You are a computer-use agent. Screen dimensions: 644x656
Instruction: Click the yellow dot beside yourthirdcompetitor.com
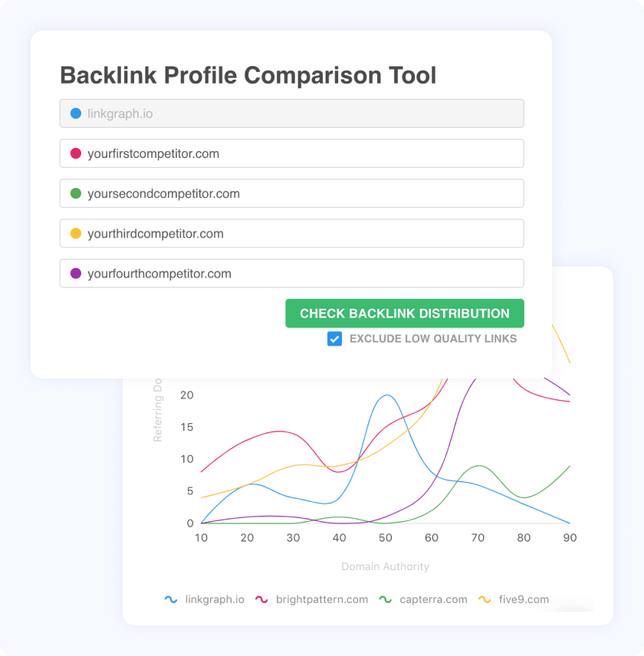point(76,233)
